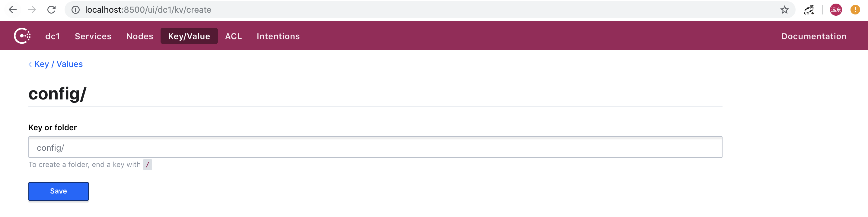This screenshot has width=868, height=217.
Task: Bookmark this page with the star icon
Action: [x=784, y=10]
